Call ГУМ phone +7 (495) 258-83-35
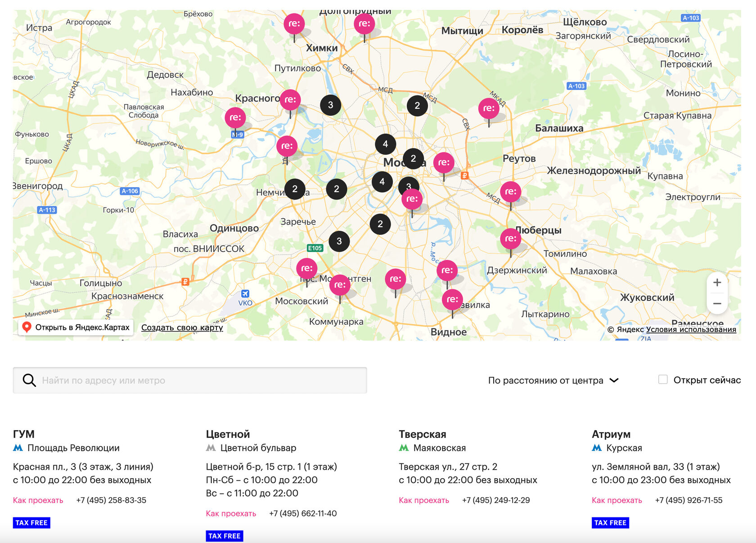 pos(111,500)
